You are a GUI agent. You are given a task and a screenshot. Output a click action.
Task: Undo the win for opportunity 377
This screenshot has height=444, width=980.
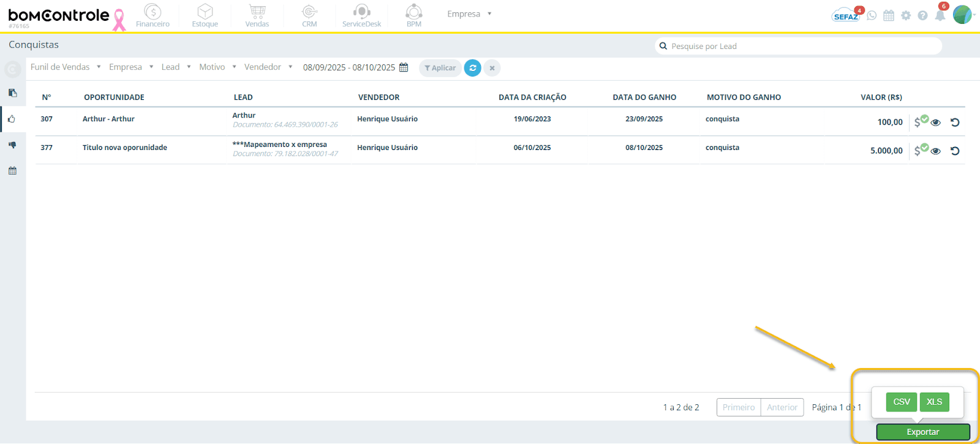point(955,151)
